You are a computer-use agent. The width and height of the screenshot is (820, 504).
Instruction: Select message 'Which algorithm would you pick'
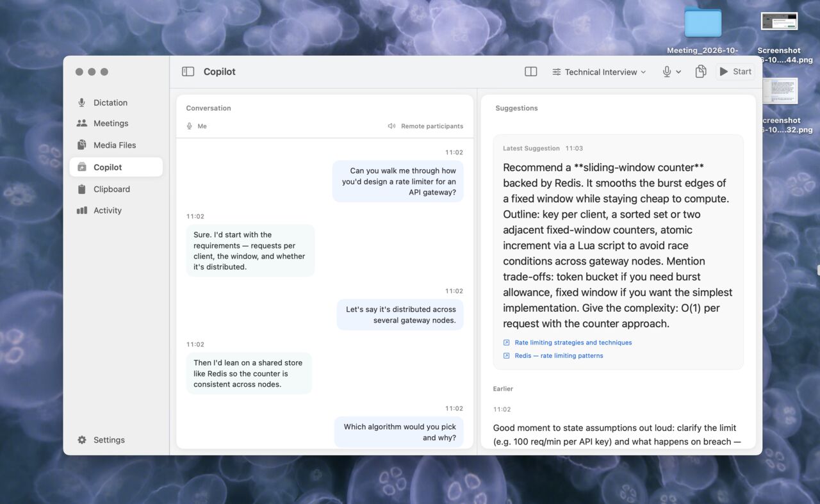pyautogui.click(x=399, y=432)
